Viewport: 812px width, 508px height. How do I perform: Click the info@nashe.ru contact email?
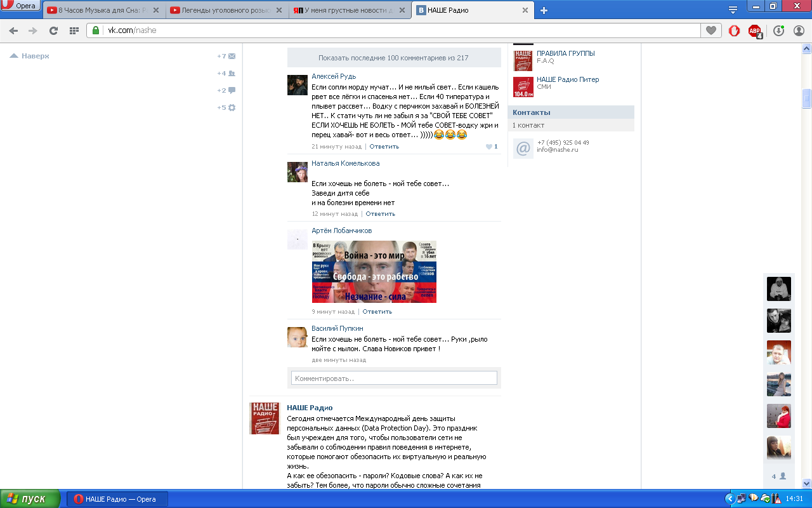[558, 150]
